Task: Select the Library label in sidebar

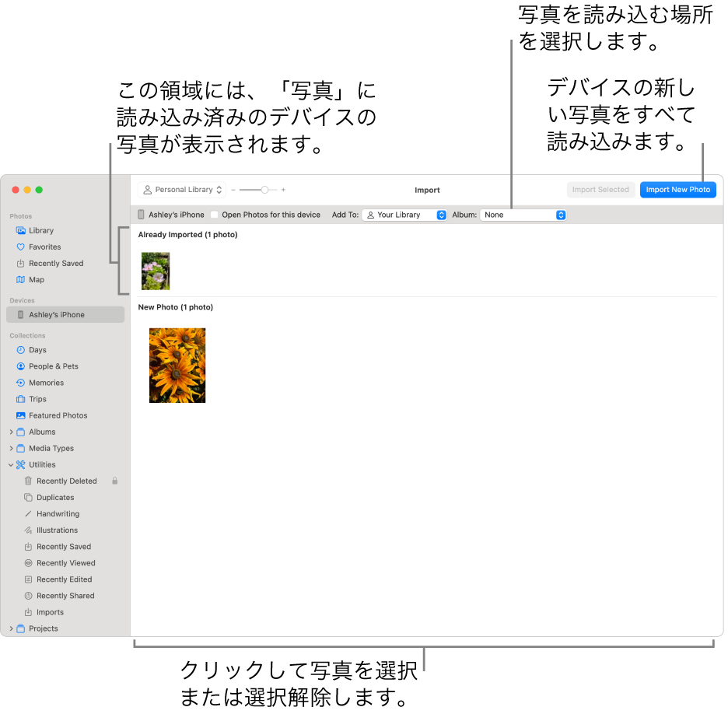Action: tap(41, 231)
